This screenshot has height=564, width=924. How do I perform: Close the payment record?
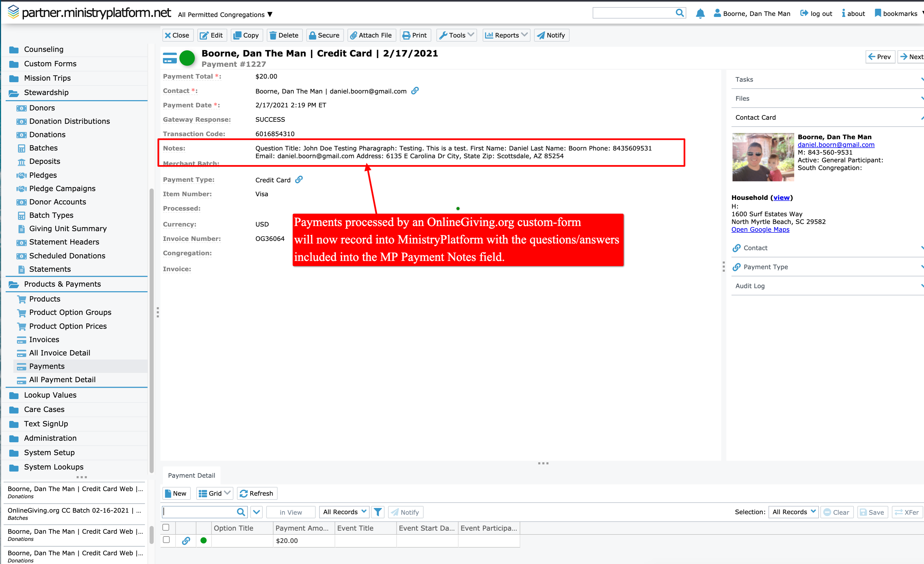click(x=178, y=35)
